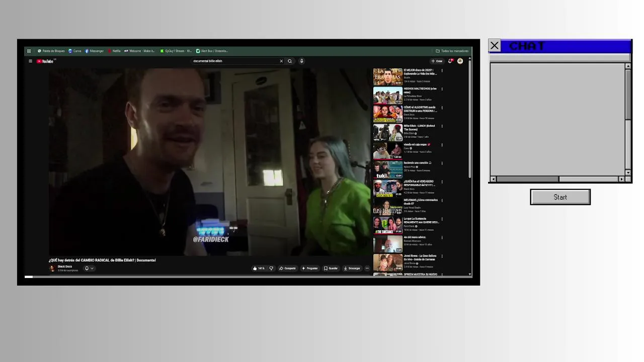Open options for 'viendo mi caja negra' video

coord(442,145)
